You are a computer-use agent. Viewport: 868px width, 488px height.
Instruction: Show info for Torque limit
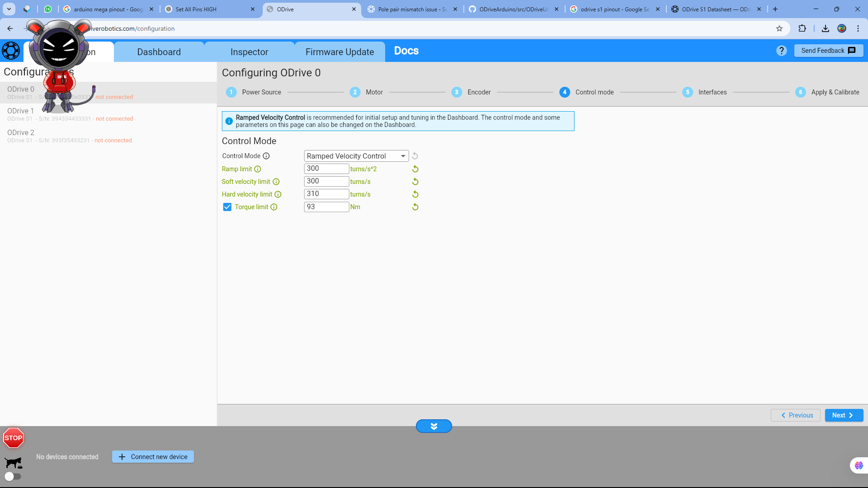274,207
